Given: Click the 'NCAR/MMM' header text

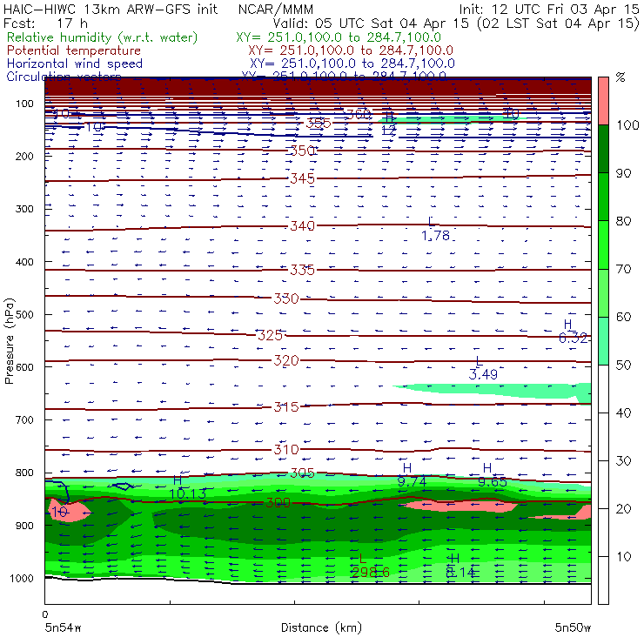Looking at the screenshot, I should click(276, 10).
